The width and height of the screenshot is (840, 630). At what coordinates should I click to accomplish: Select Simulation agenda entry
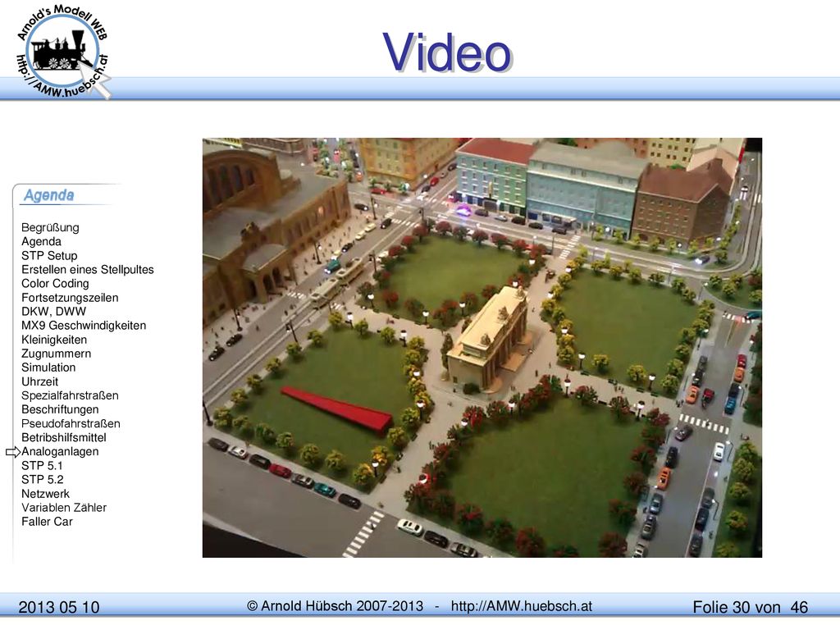(48, 367)
